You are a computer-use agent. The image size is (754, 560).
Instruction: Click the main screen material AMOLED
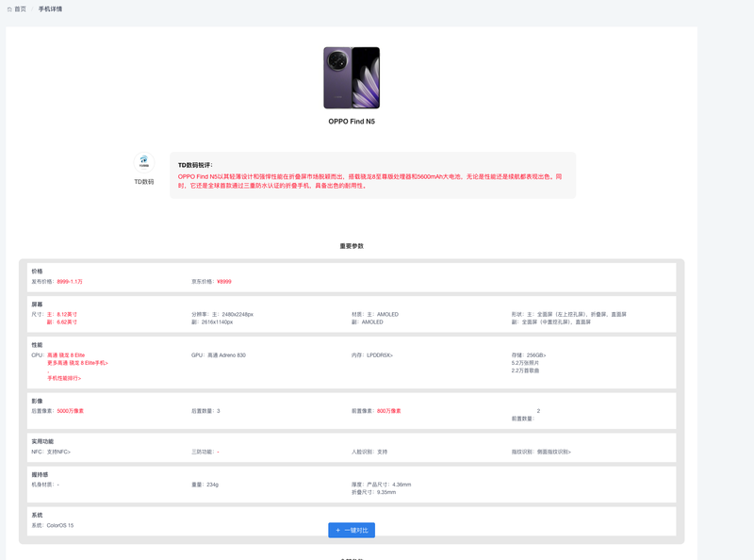pyautogui.click(x=387, y=314)
